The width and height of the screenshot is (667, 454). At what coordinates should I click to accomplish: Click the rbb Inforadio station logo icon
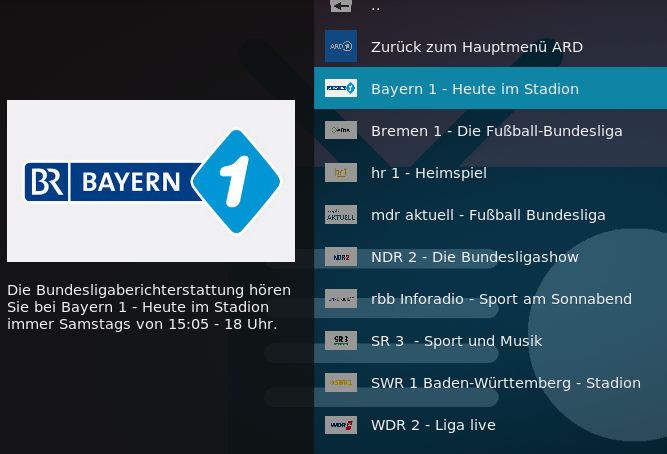(341, 299)
